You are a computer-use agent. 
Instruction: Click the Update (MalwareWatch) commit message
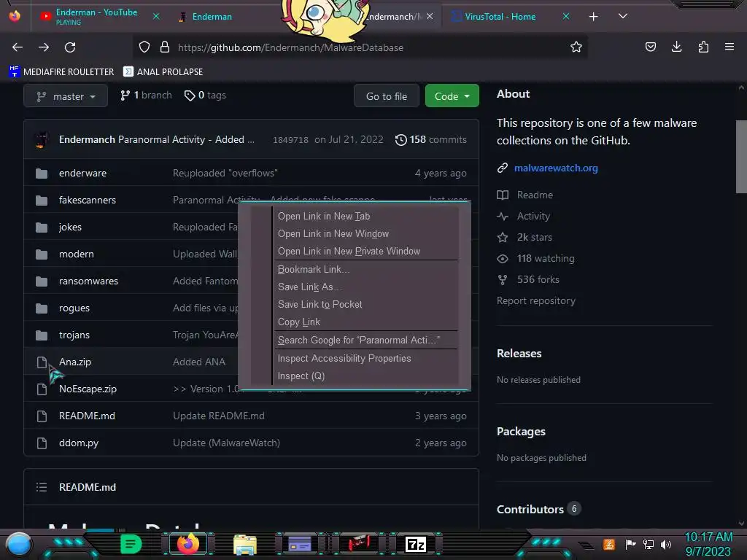tap(226, 443)
